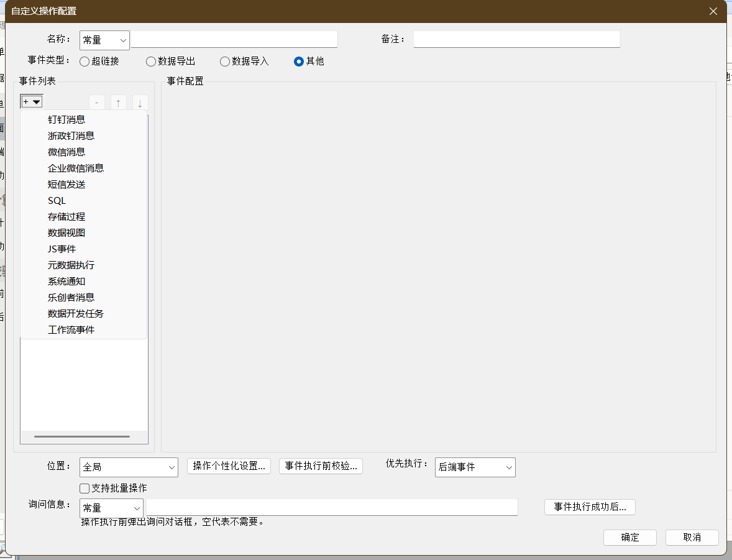This screenshot has width=732, height=560.
Task: Choose 钉钉消息 from the event menu
Action: (66, 119)
